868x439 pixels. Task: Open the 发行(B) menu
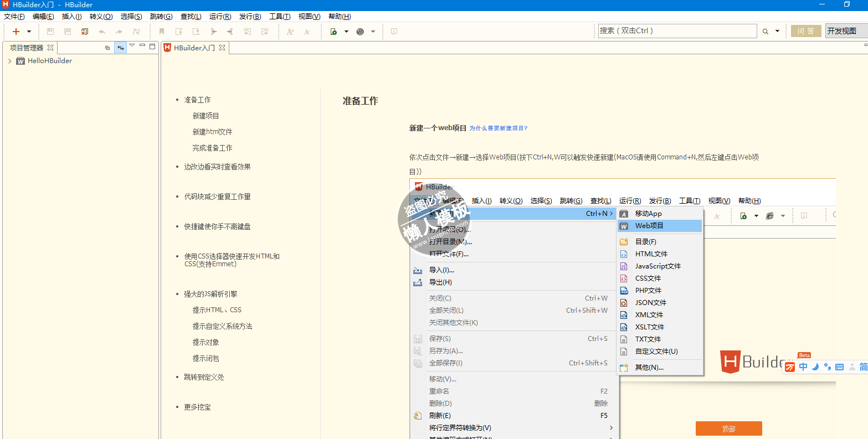click(250, 17)
